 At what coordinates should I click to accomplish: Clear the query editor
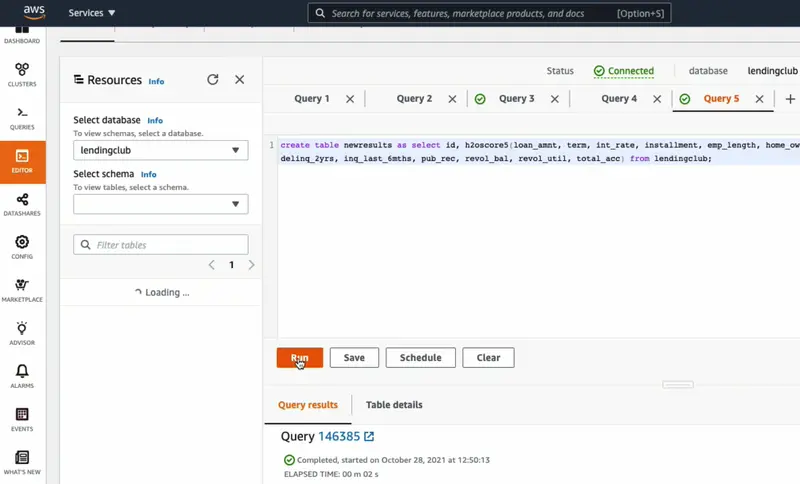[488, 358]
